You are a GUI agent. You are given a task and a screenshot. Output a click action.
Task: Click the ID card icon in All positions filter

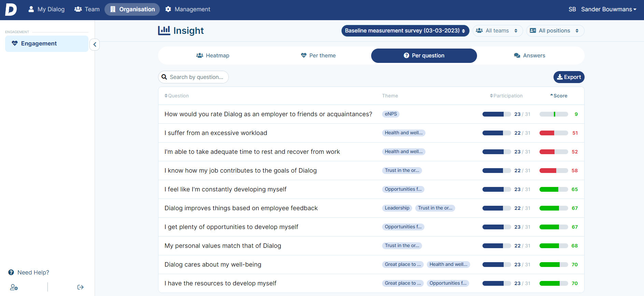[x=533, y=31]
